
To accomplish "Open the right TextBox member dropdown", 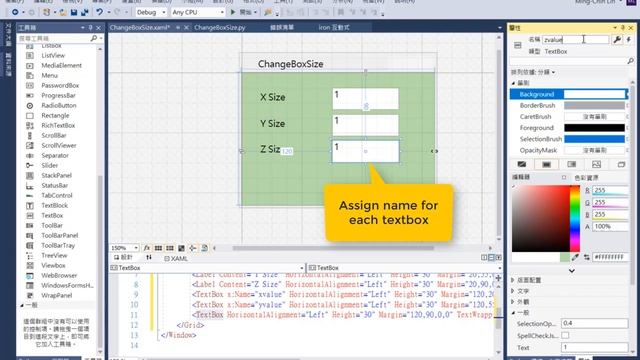I will [x=499, y=268].
